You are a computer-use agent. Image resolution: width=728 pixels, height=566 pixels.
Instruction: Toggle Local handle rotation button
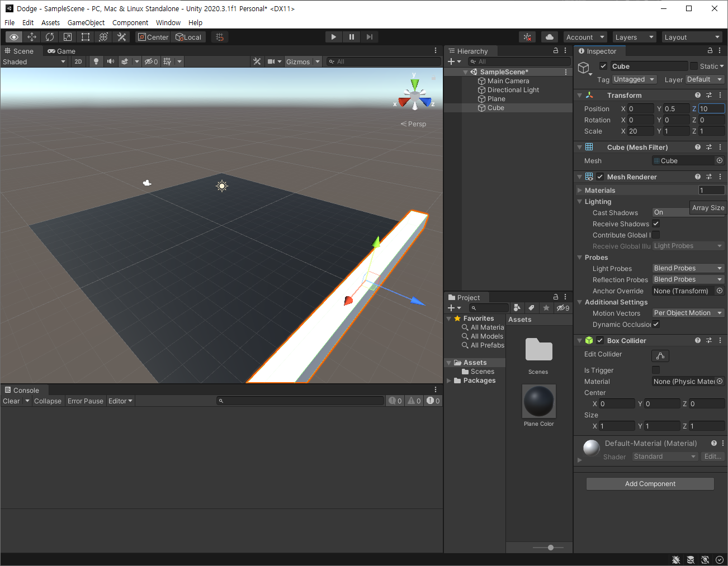click(188, 37)
